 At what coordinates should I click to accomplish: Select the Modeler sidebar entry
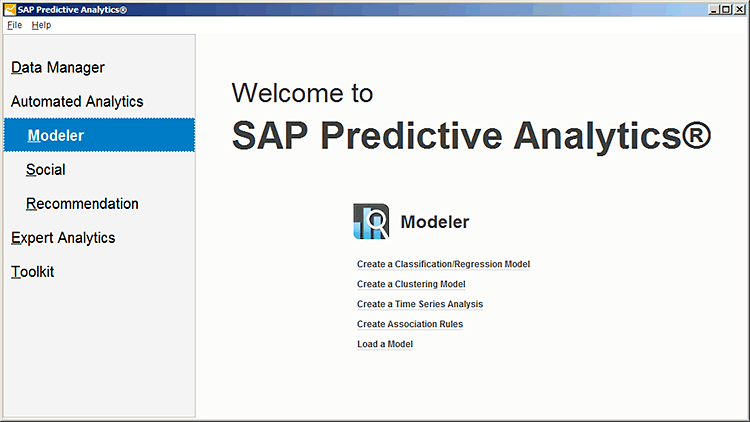coord(99,135)
